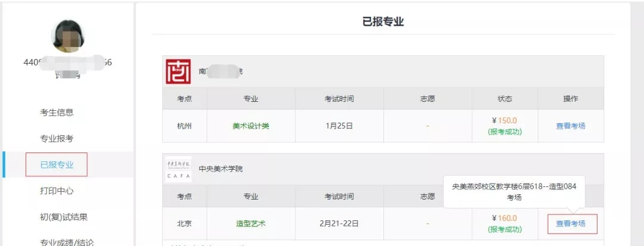The width and height of the screenshot is (644, 246).
Task: Select 已报专业 in the sidebar menu
Action: pyautogui.click(x=57, y=165)
